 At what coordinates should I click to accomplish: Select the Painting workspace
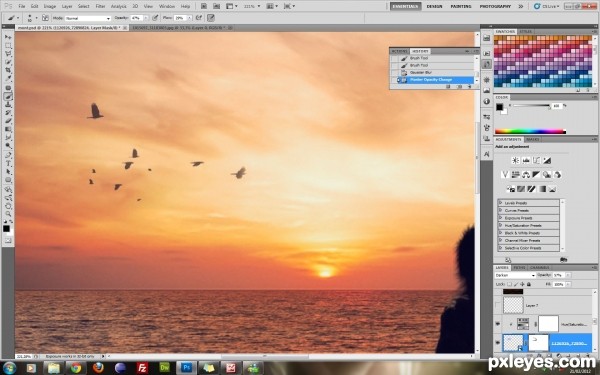click(x=461, y=6)
